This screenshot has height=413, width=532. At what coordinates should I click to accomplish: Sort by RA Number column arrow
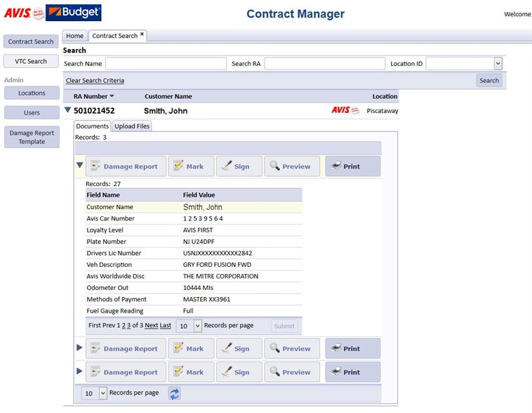pyautogui.click(x=112, y=96)
